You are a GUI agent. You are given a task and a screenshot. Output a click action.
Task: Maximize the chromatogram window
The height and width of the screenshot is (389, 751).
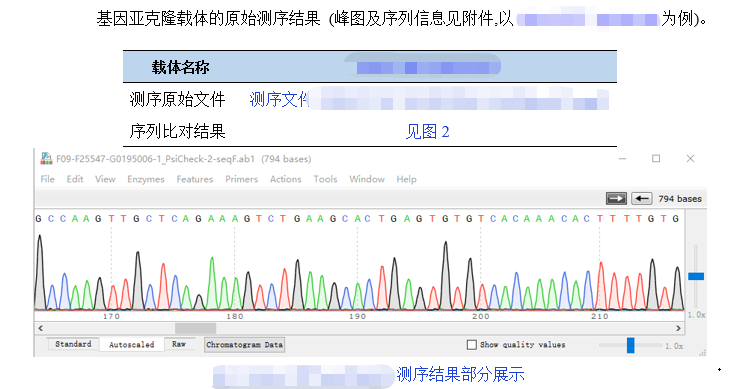(656, 159)
